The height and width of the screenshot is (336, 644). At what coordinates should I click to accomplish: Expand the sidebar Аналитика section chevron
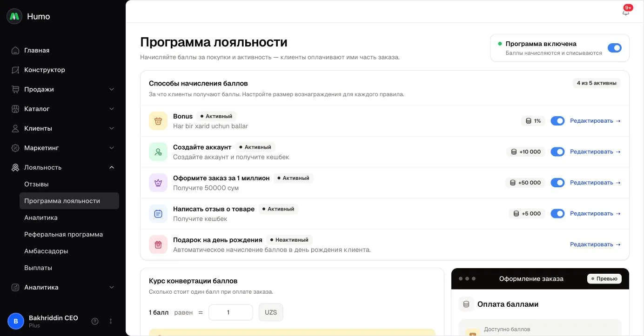click(x=112, y=287)
